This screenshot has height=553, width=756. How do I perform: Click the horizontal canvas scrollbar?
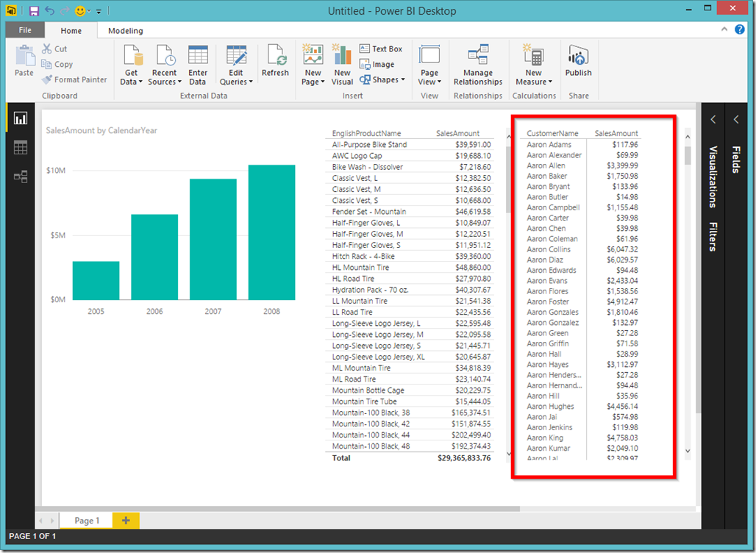click(278, 509)
